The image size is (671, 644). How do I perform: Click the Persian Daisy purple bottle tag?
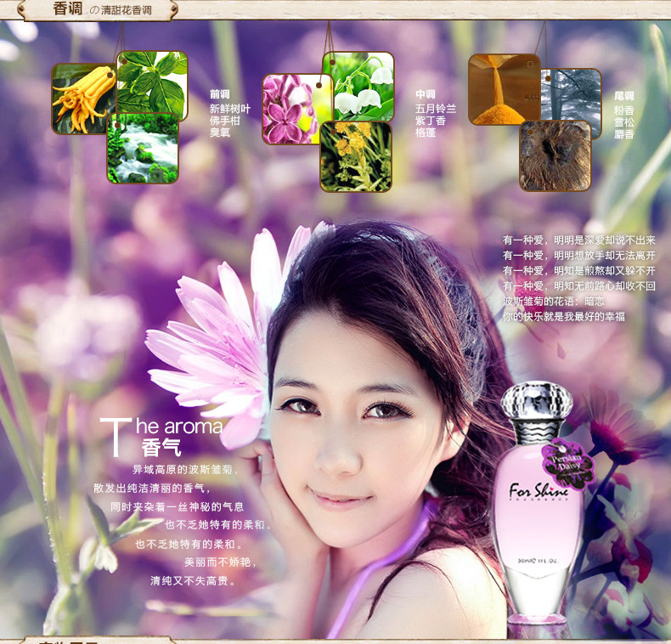567,464
